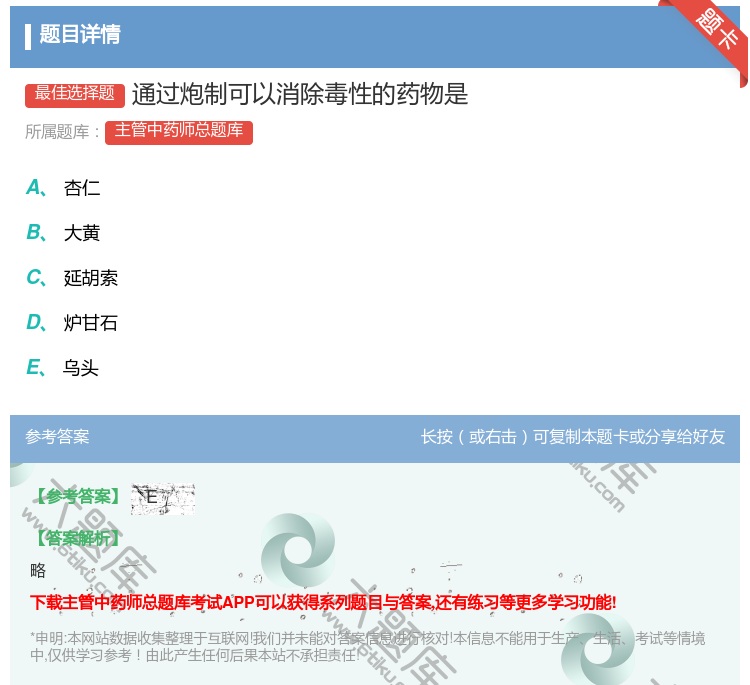
Task: Choose the answer 乌头
Action: point(81,368)
